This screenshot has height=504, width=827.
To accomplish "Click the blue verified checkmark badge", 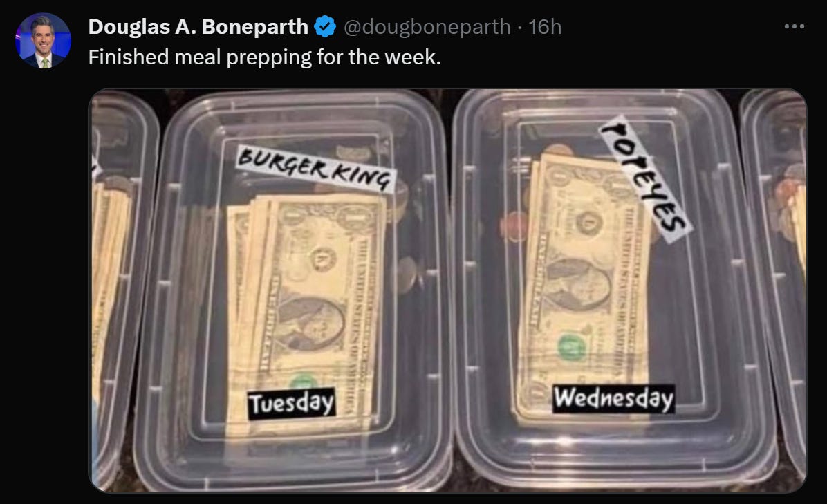I will coord(325,26).
